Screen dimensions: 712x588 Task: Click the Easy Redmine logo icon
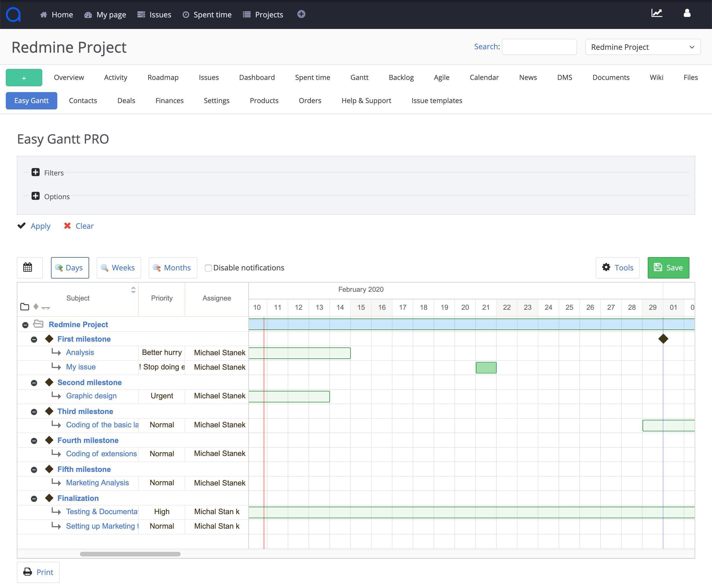[x=14, y=14]
